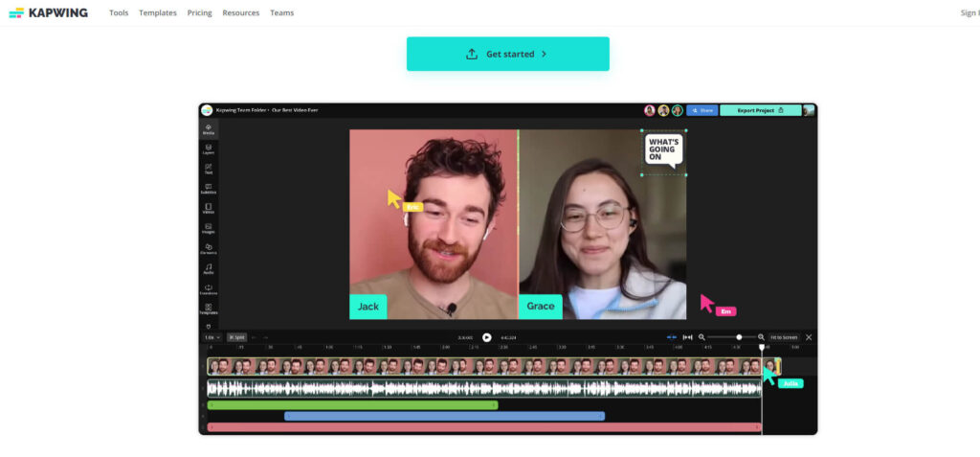Open the Images panel in editor sidebar
980x457 pixels.
[x=208, y=228]
